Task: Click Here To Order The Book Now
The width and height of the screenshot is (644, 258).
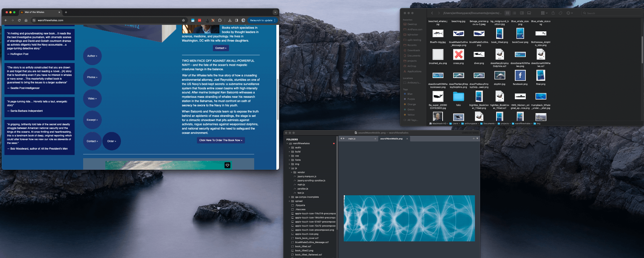Action: [221, 140]
